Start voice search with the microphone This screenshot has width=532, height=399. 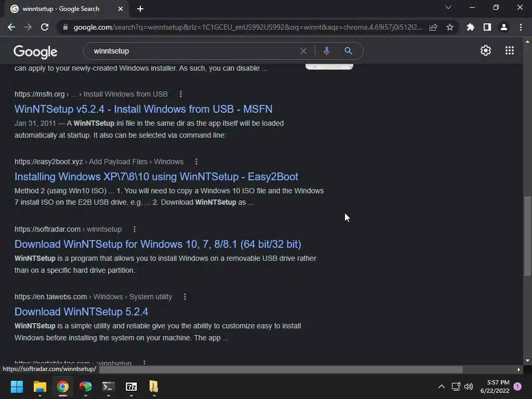click(326, 51)
